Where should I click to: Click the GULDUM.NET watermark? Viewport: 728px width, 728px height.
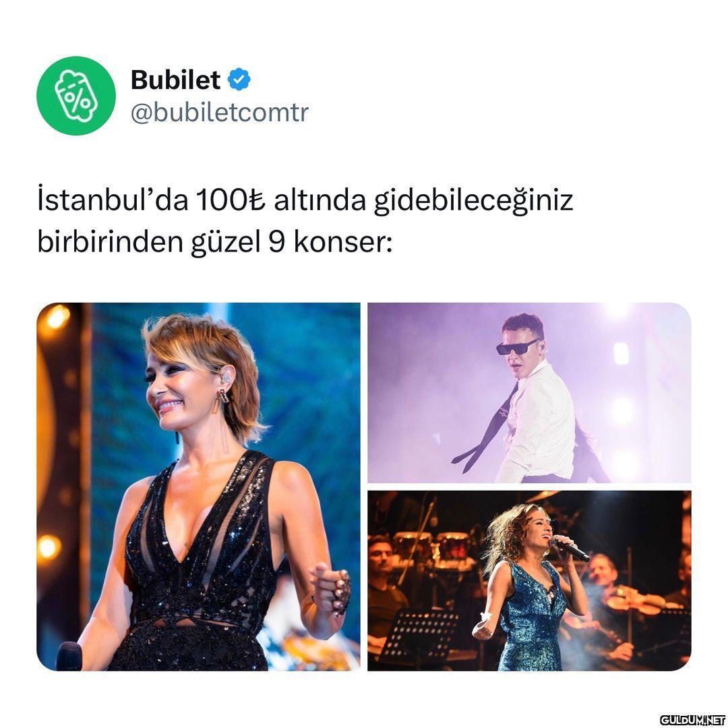pyautogui.click(x=692, y=720)
